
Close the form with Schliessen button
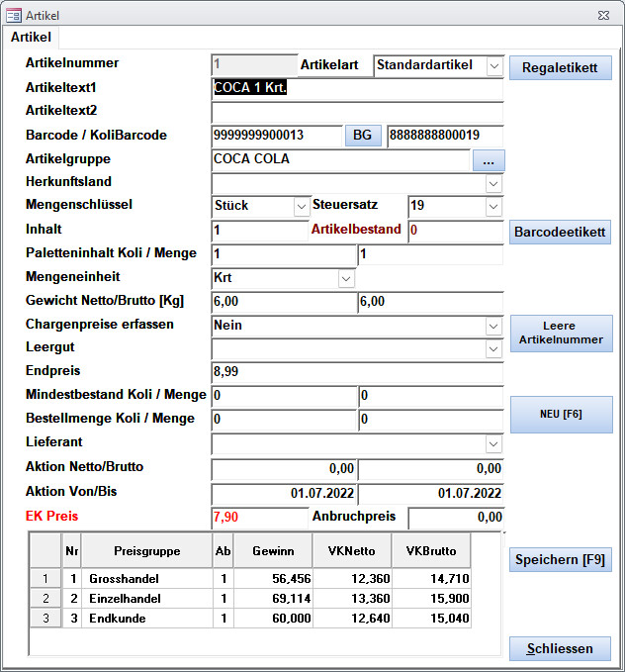coord(560,649)
